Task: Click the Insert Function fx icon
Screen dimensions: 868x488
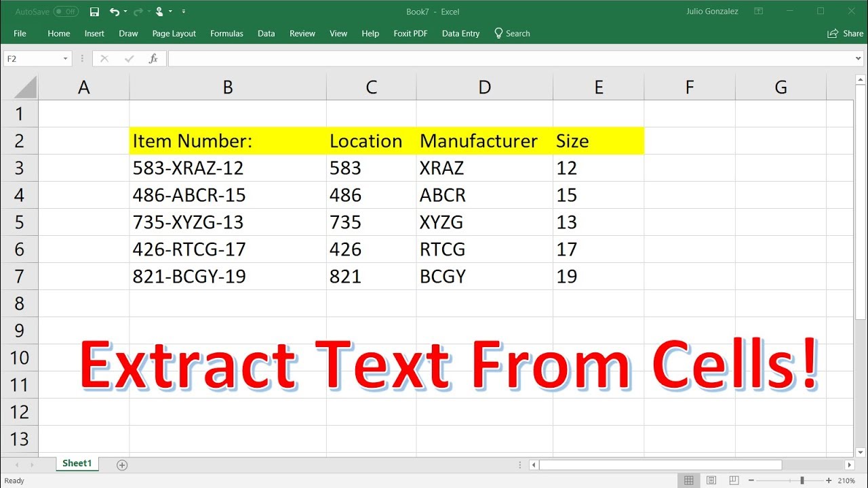Action: coord(153,59)
